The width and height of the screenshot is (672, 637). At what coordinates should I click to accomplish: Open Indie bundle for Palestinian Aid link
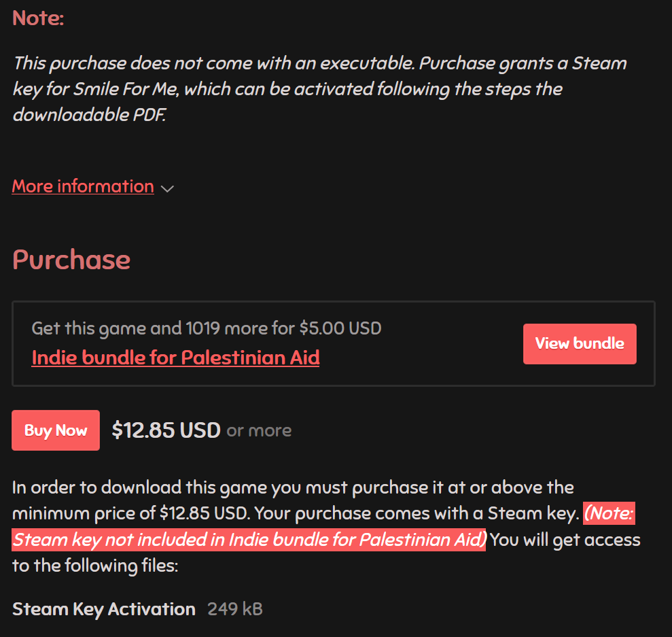click(175, 357)
